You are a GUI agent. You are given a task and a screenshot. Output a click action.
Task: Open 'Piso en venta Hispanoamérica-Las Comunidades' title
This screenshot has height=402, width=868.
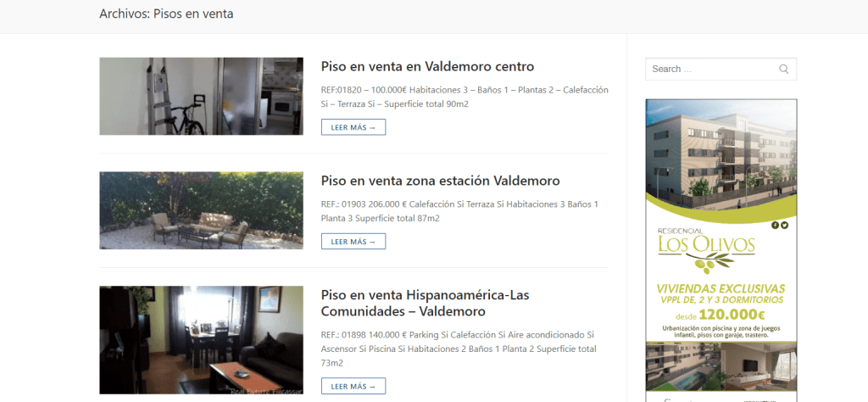426,303
